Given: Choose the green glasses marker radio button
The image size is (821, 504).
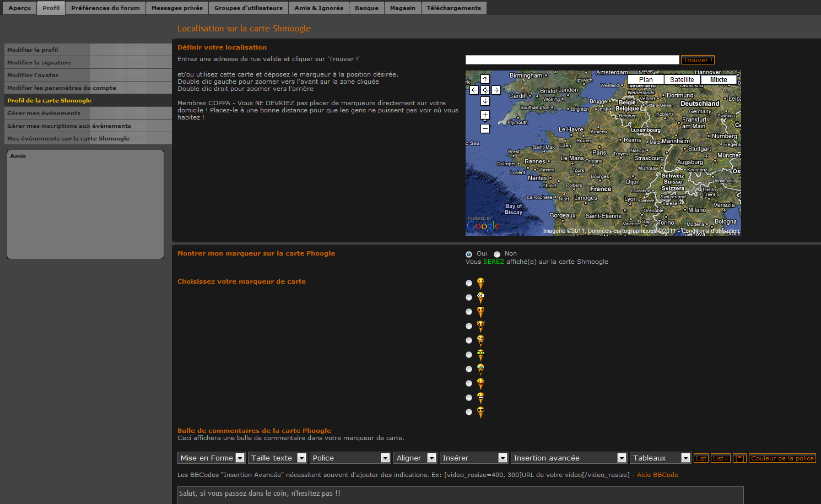Looking at the screenshot, I should click(x=469, y=355).
